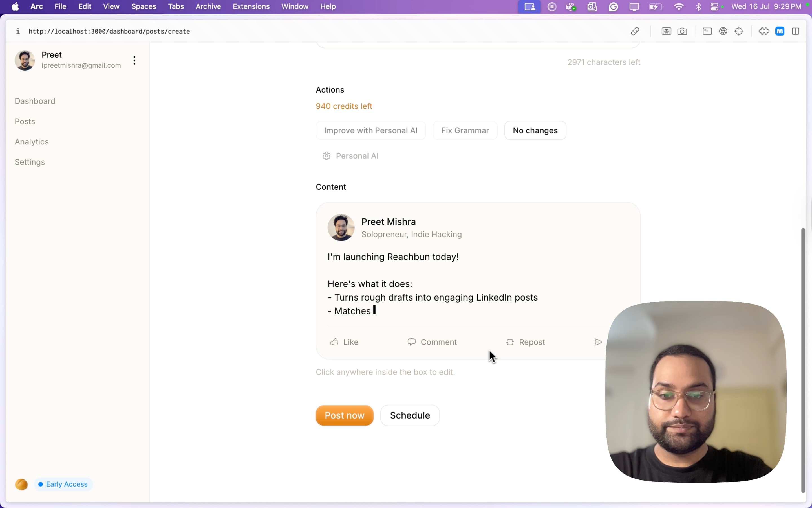Viewport: 812px width, 508px height.
Task: Open the Bluetooth menu
Action: [x=699, y=7]
